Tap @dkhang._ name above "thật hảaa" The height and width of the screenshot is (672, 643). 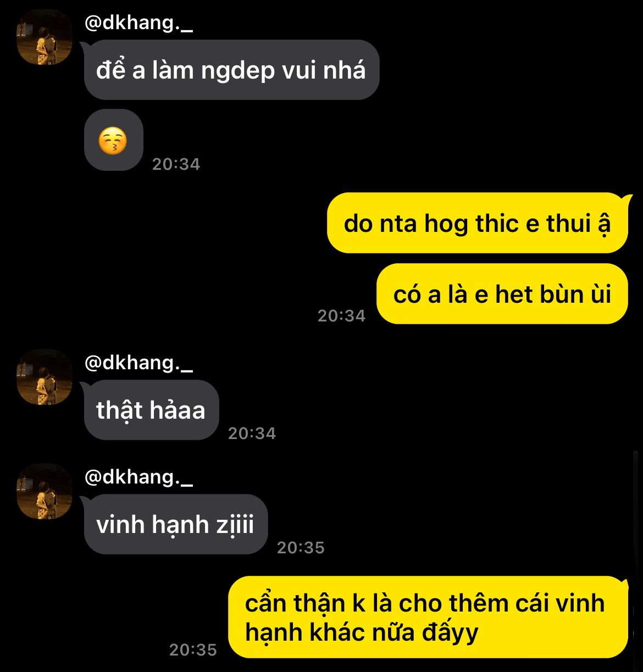[138, 363]
